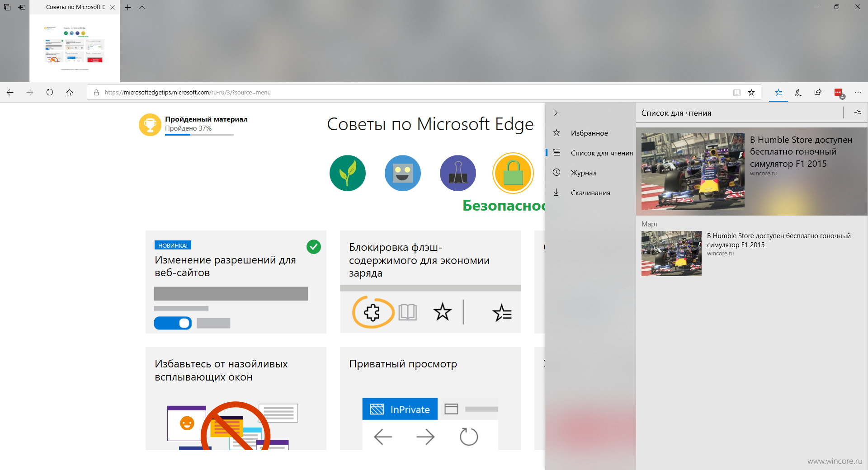Click small F1 car thumbnail under Март

pyautogui.click(x=671, y=254)
